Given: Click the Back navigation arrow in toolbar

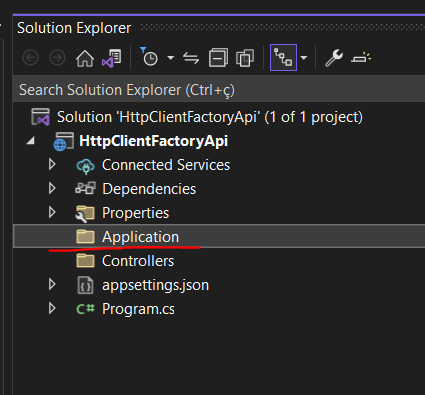Looking at the screenshot, I should tap(30, 58).
